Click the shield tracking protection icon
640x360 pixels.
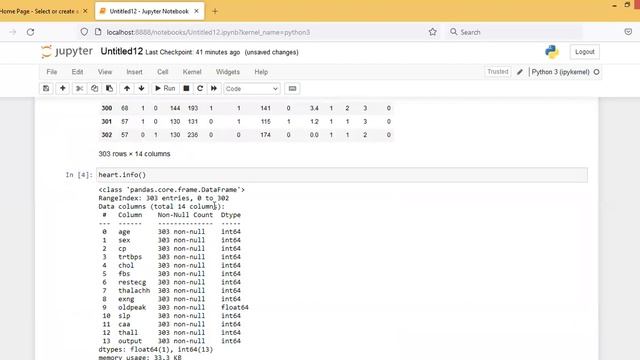pyautogui.click(x=84, y=32)
